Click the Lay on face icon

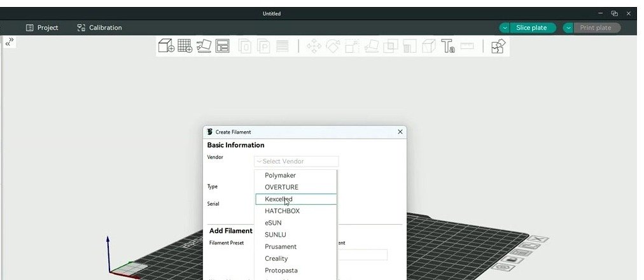[x=372, y=46]
